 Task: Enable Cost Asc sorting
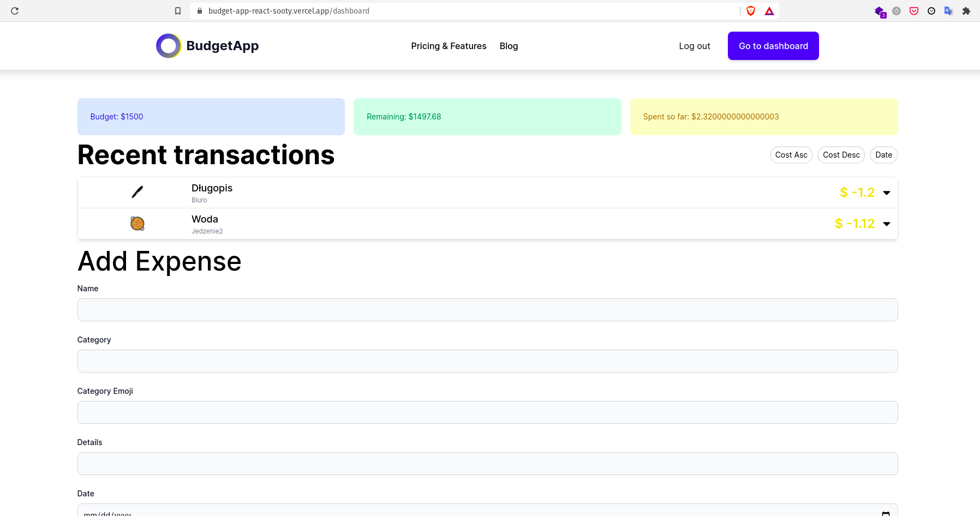tap(791, 155)
